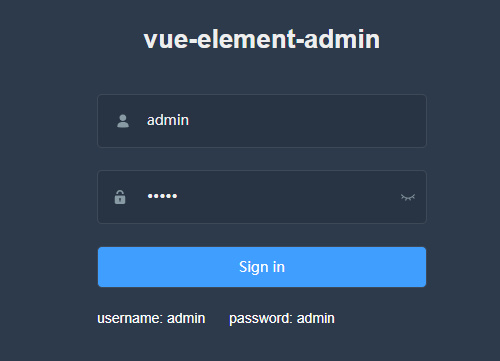Click the 'password: admin' hint text
The image size is (500, 361).
282,318
